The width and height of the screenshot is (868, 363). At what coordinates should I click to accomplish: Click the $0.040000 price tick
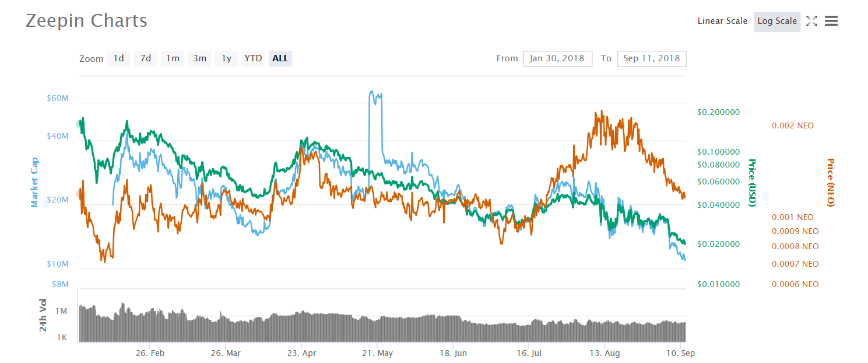[718, 205]
